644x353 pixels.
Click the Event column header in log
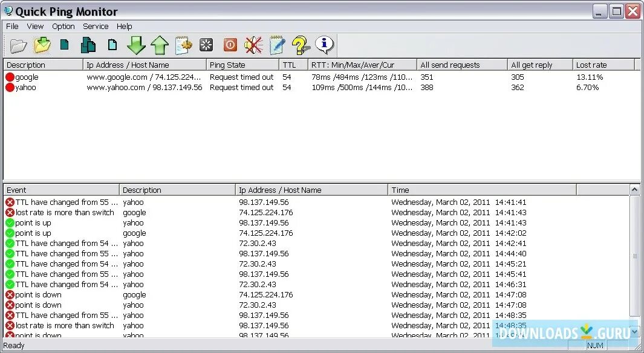pyautogui.click(x=62, y=190)
